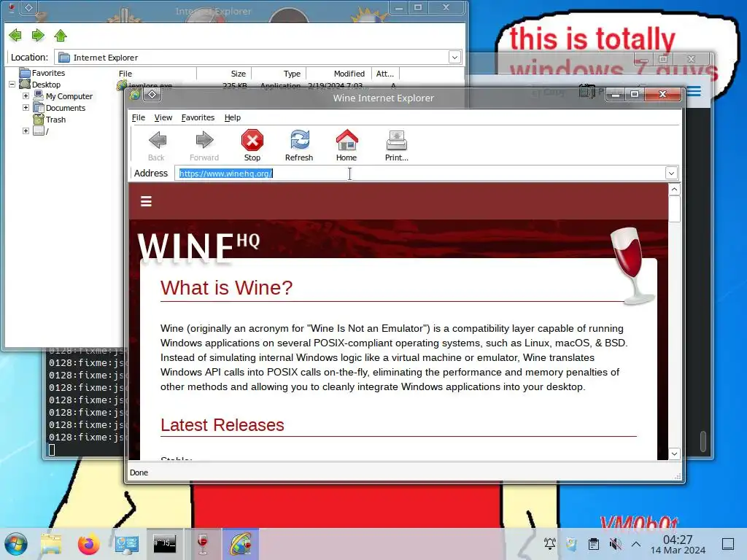
Task: Click the "Done" status bar text
Action: point(139,472)
